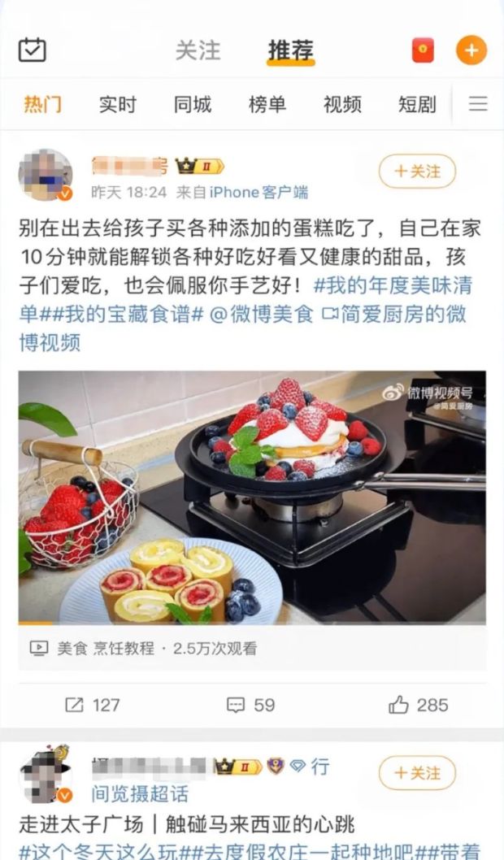
Task: Open first poster's blurred avatar
Action: 46,175
